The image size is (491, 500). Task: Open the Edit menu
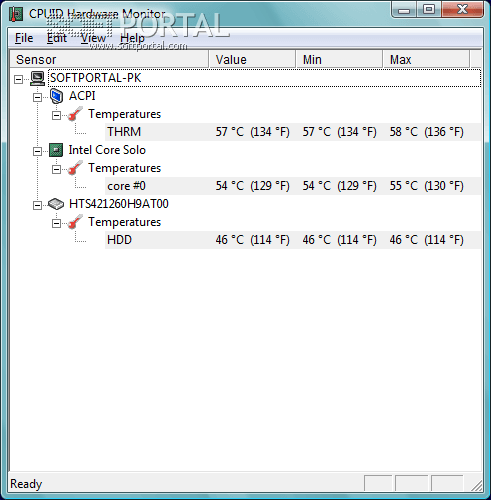pos(57,38)
